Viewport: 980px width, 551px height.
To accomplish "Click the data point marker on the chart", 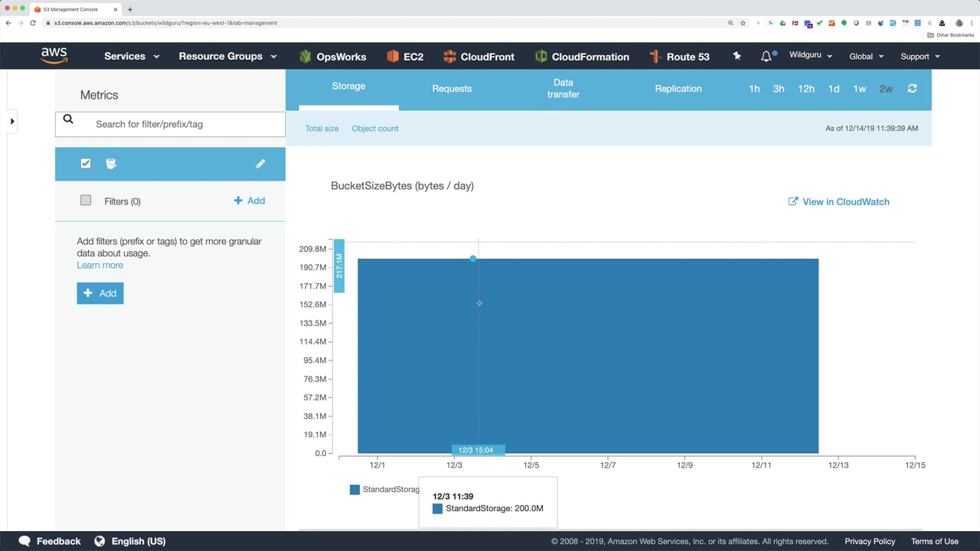I will pos(473,259).
